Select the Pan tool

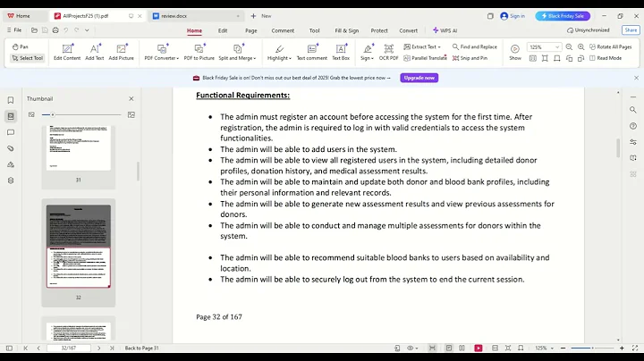click(21, 46)
